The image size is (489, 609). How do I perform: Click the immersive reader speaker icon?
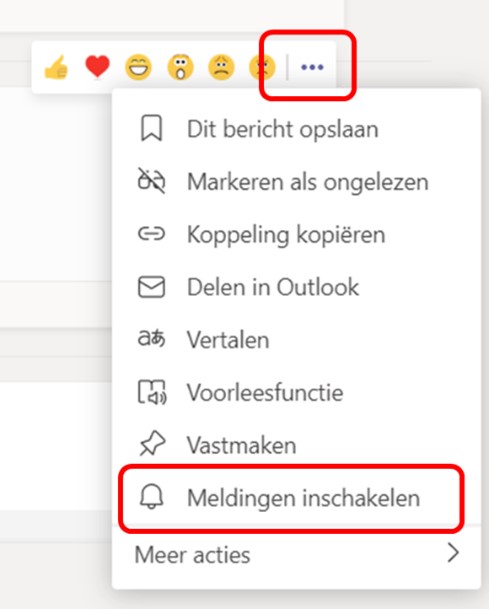tap(152, 392)
